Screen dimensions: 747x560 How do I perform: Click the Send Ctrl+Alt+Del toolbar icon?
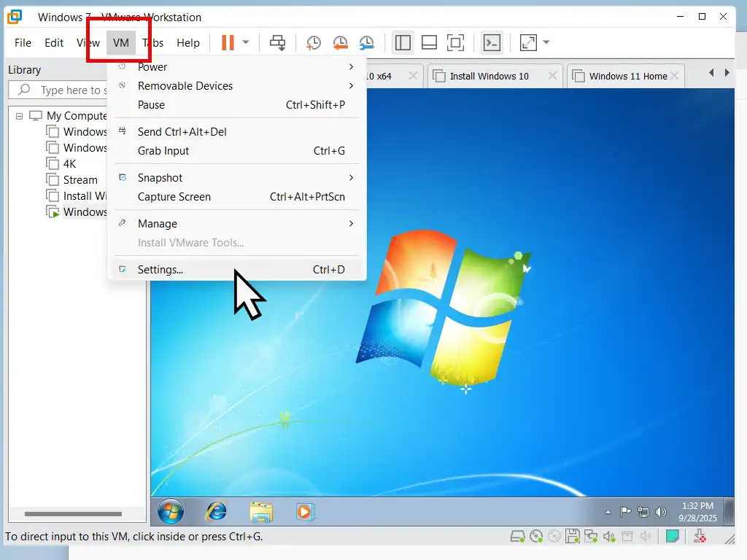click(277, 43)
